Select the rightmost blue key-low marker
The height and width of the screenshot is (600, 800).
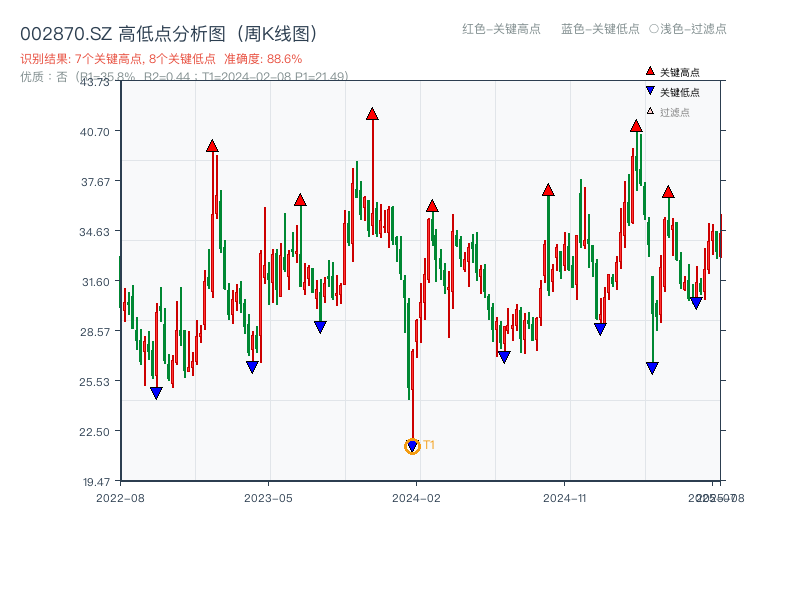tap(697, 301)
